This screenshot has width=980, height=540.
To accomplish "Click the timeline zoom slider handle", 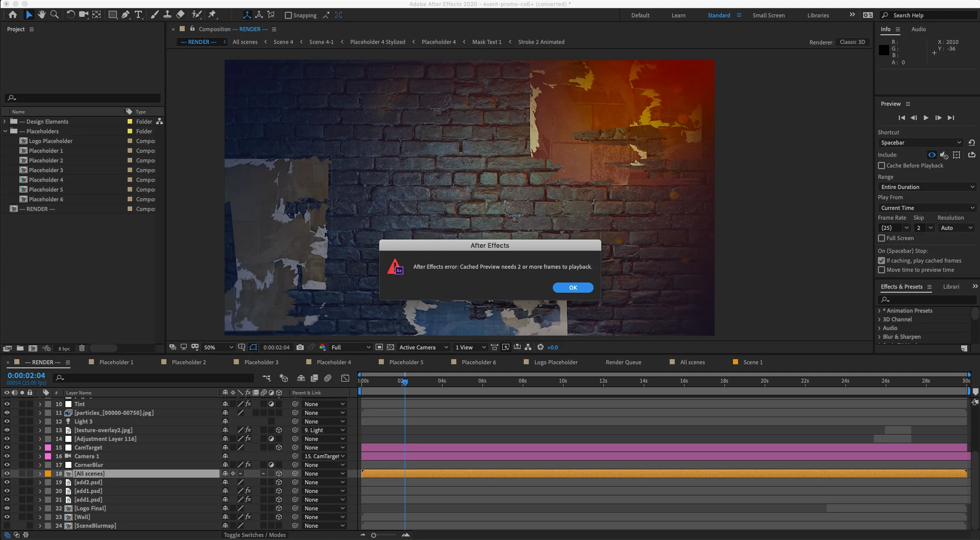I will 374,535.
